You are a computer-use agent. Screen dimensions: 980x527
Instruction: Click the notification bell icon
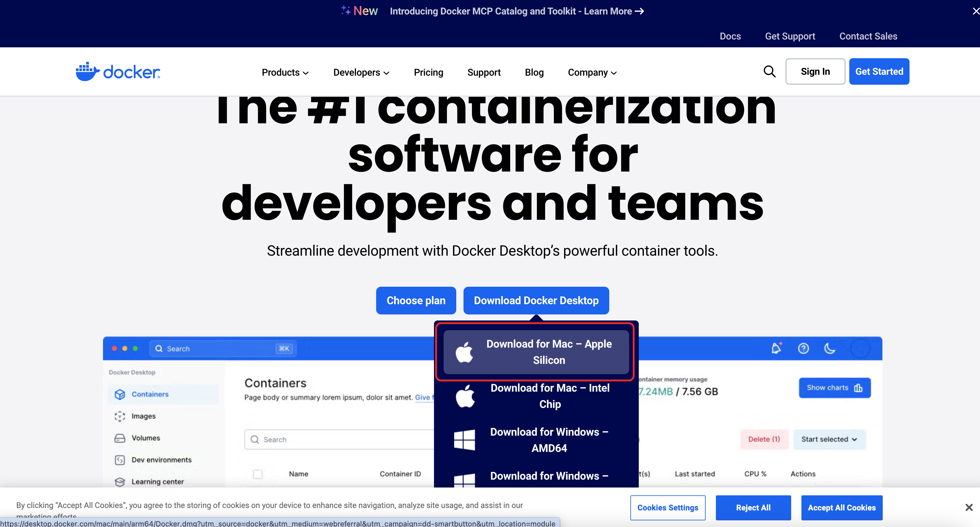[776, 349]
